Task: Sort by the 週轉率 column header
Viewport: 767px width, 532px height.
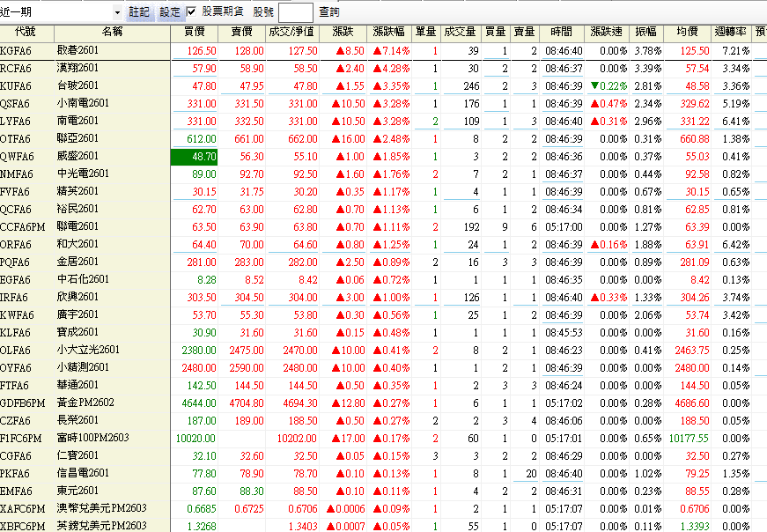Action: click(733, 32)
